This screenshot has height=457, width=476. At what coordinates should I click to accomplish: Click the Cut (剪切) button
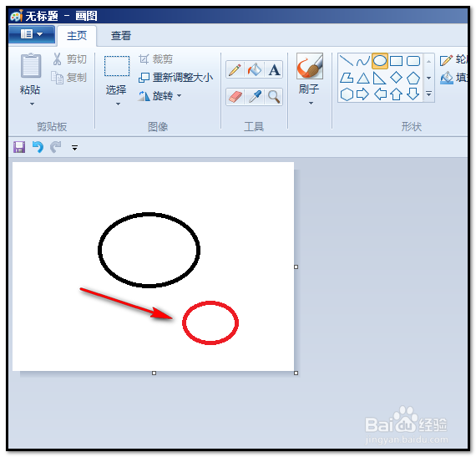(69, 59)
